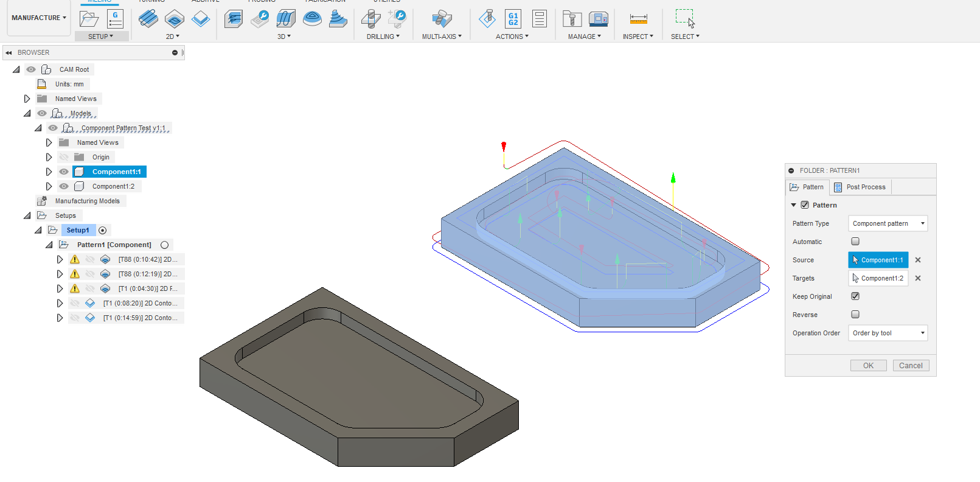The height and width of the screenshot is (482, 980).
Task: Hide Component1:1 using its eye icon
Action: pyautogui.click(x=64, y=172)
